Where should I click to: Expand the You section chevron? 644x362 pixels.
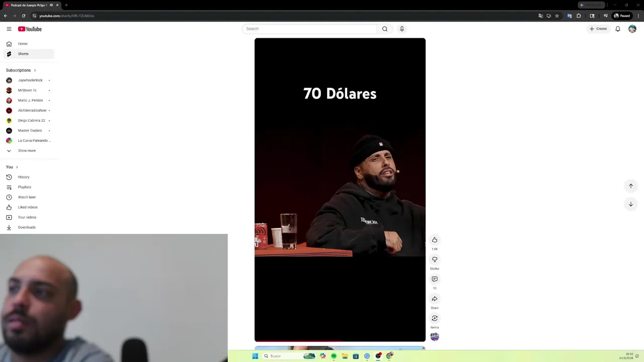tap(17, 167)
